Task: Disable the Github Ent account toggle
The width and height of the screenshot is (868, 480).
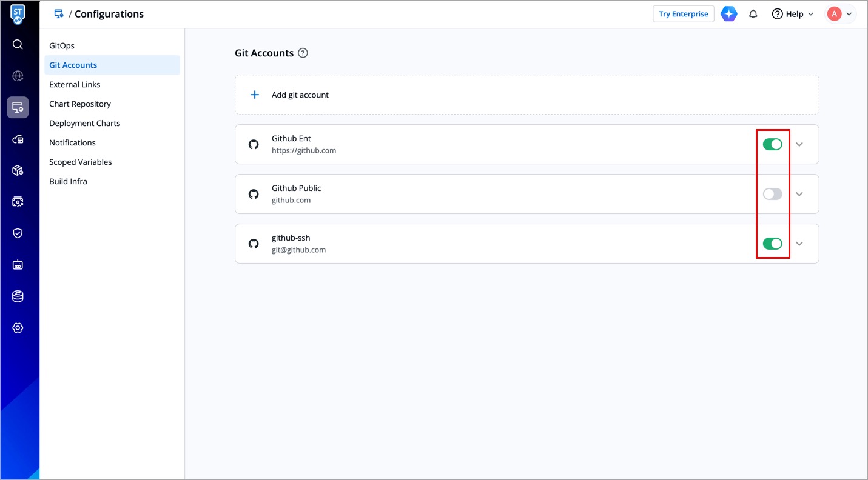Action: tap(772, 144)
